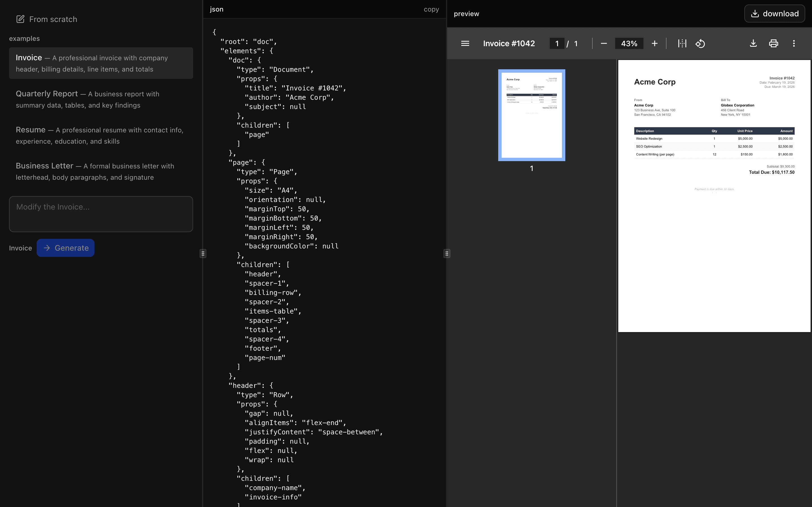The image size is (812, 507).
Task: Click the download button in the preview header
Action: 775,14
